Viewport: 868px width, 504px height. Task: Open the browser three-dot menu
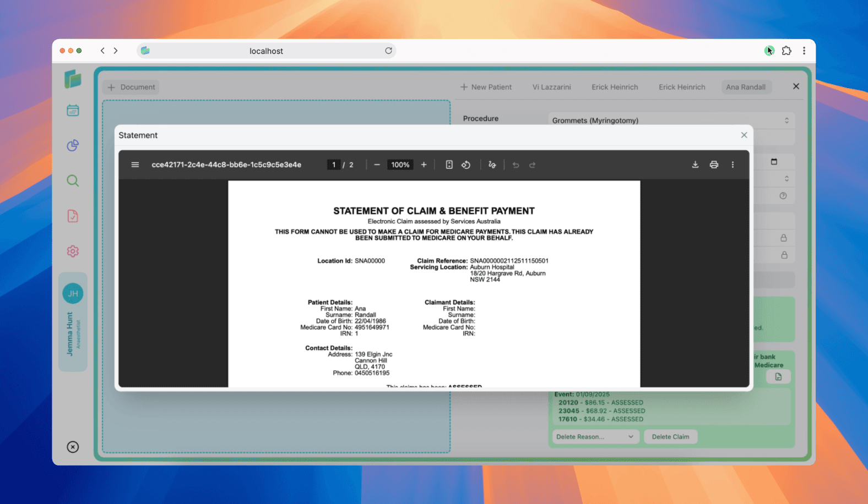point(804,51)
